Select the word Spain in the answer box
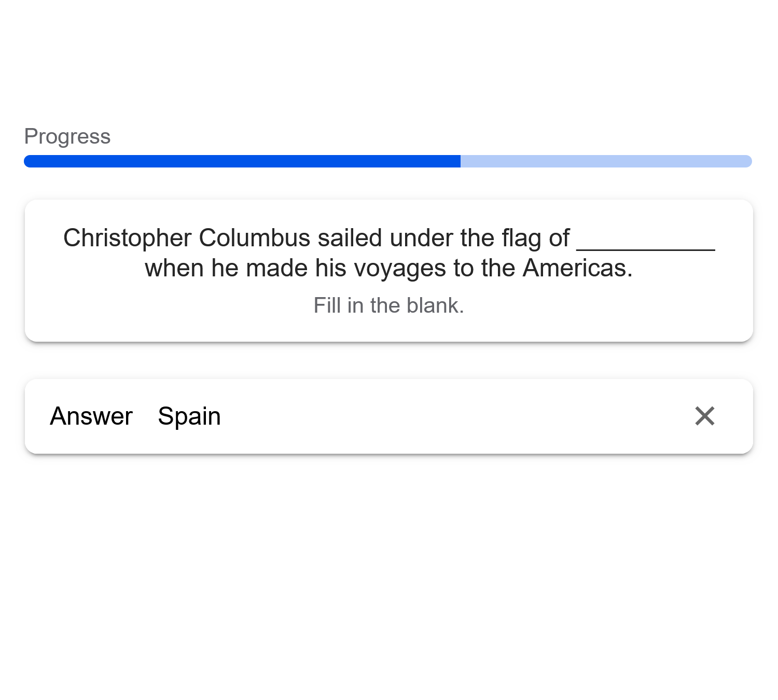Viewport: 778px width, 700px height. click(x=189, y=416)
